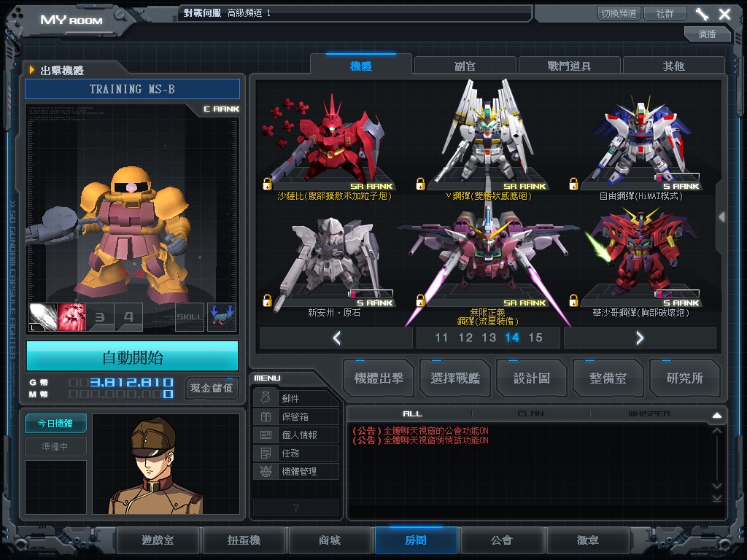This screenshot has width=747, height=560.
Task: Select the ALL chat tab
Action: (413, 414)
